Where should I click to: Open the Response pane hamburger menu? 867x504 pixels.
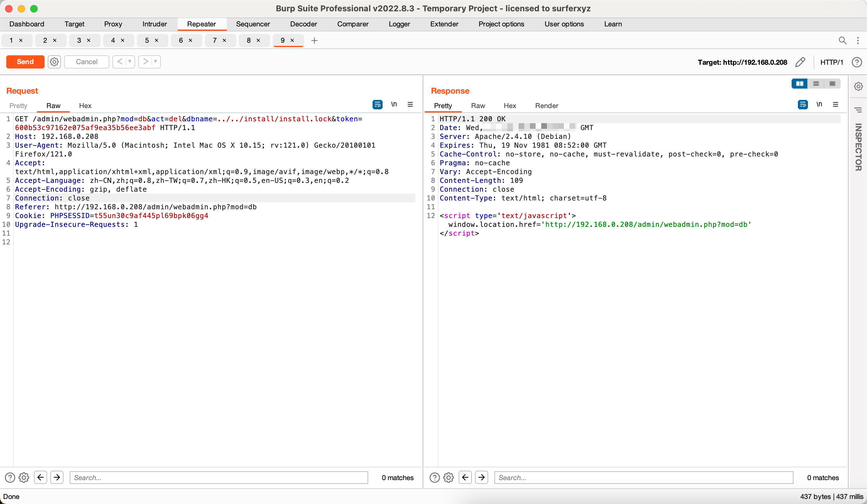[835, 105]
